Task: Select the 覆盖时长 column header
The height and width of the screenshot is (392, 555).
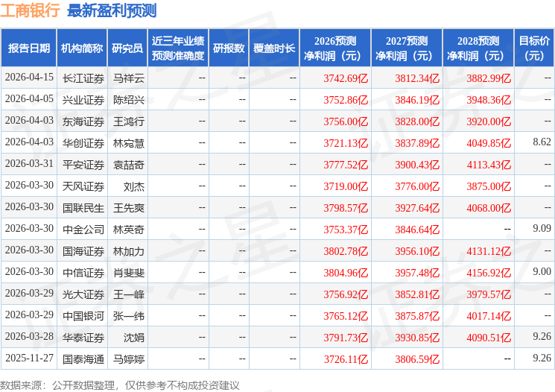Action: 274,48
